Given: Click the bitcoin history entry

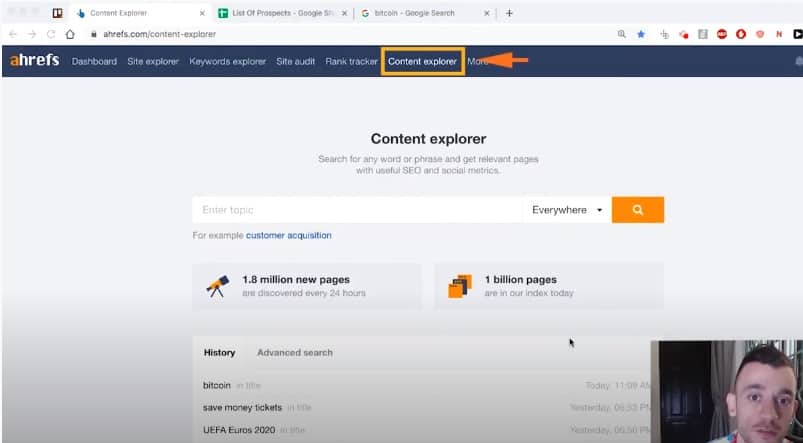Looking at the screenshot, I should [x=217, y=386].
